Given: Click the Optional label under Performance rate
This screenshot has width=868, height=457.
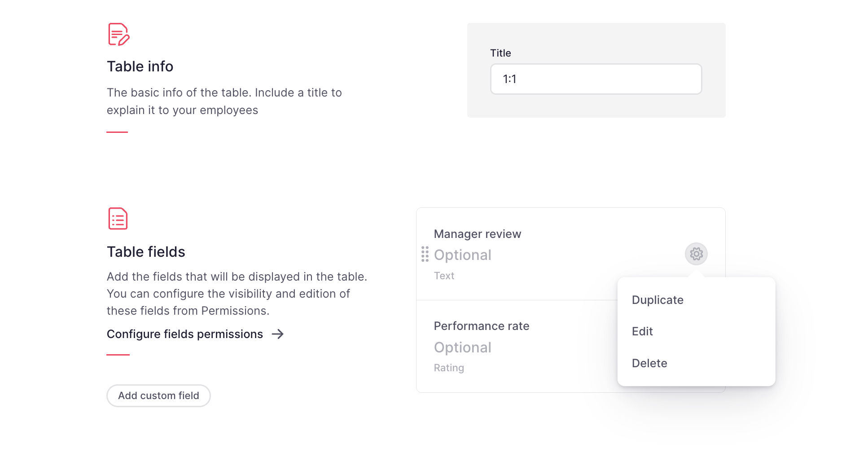Looking at the screenshot, I should click(463, 347).
